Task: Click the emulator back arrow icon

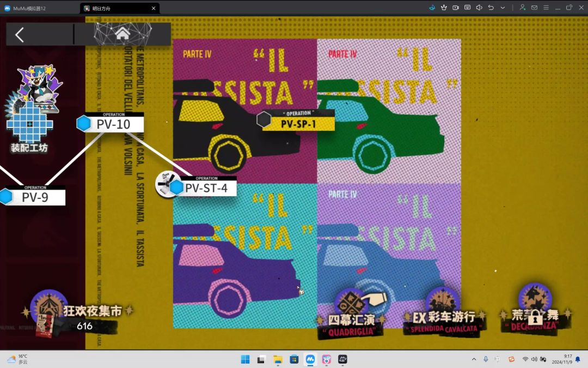Action: tap(491, 8)
